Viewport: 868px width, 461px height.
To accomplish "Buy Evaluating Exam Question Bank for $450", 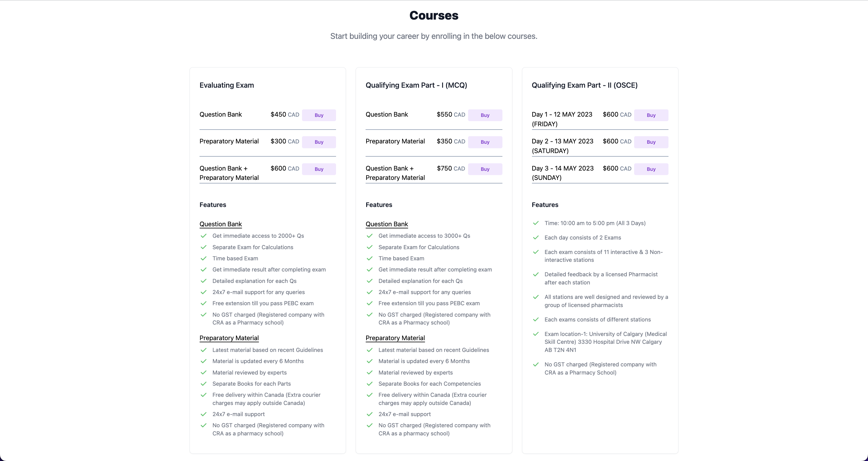I will tap(319, 115).
